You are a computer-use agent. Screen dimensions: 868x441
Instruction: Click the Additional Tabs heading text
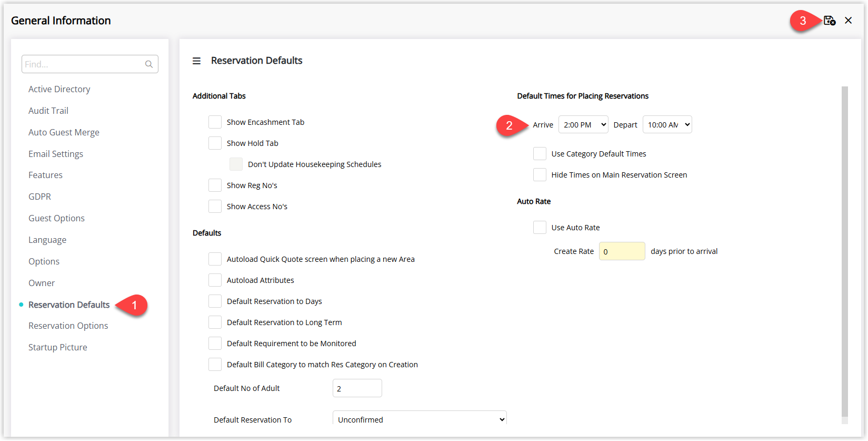point(219,96)
